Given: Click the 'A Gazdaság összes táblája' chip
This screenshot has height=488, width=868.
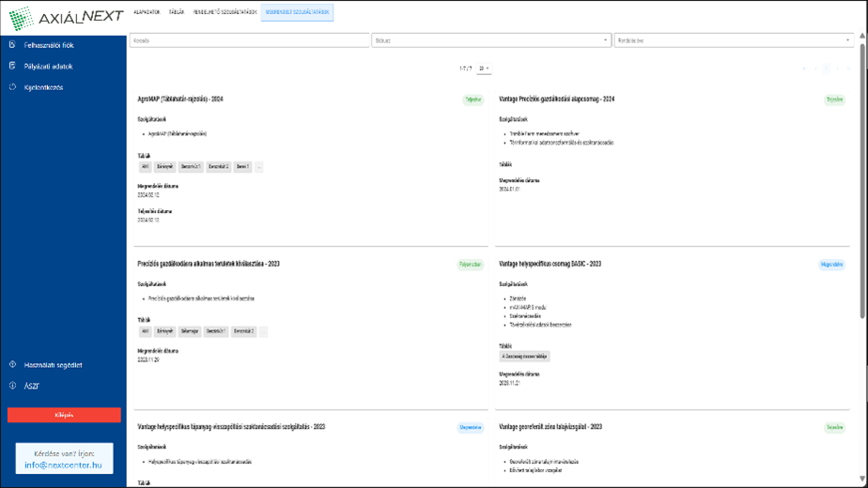Looking at the screenshot, I should click(x=525, y=357).
